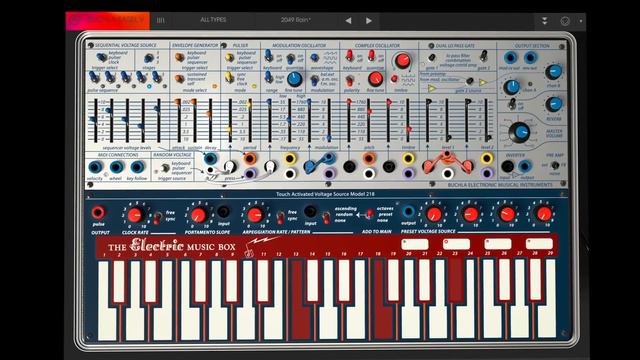This screenshot has width=640, height=360.
Task: Click the inverter output blue jack
Action: tap(525, 166)
